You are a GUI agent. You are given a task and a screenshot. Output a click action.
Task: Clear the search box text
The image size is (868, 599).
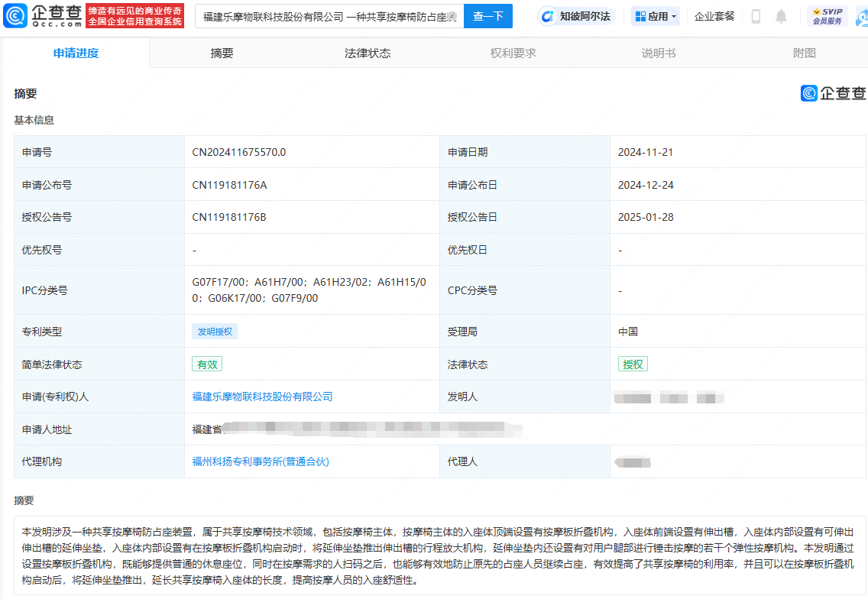click(x=452, y=16)
